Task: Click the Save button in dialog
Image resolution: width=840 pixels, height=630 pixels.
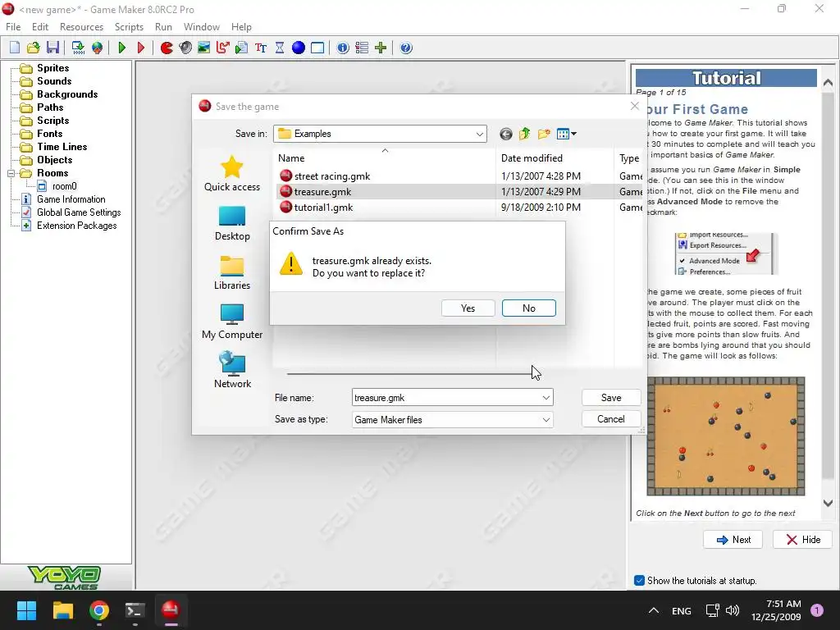Action: tap(610, 398)
